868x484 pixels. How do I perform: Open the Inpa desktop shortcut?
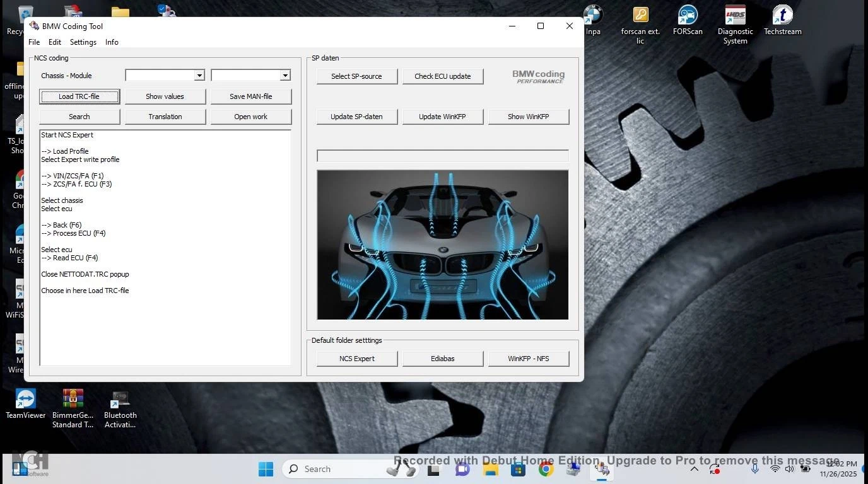pyautogui.click(x=593, y=20)
